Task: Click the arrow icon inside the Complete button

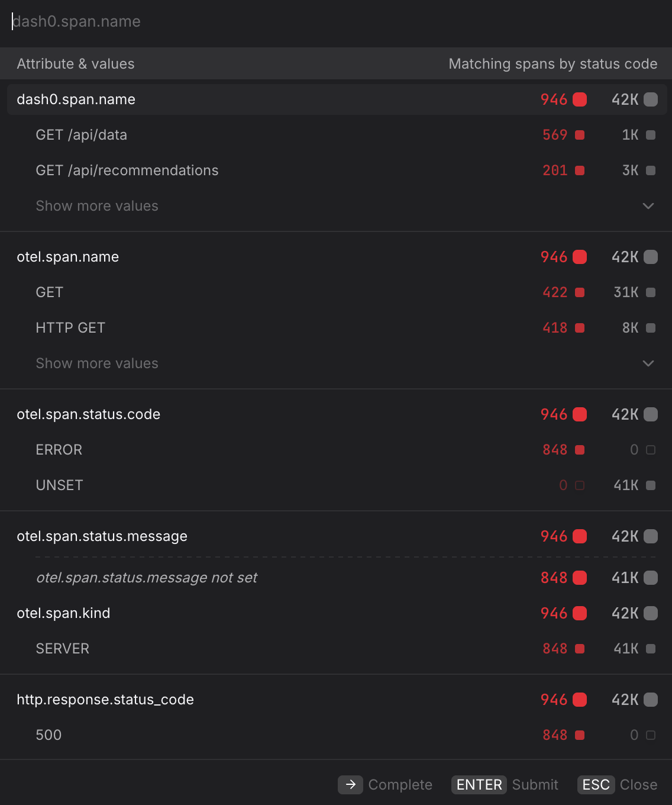Action: 350,785
